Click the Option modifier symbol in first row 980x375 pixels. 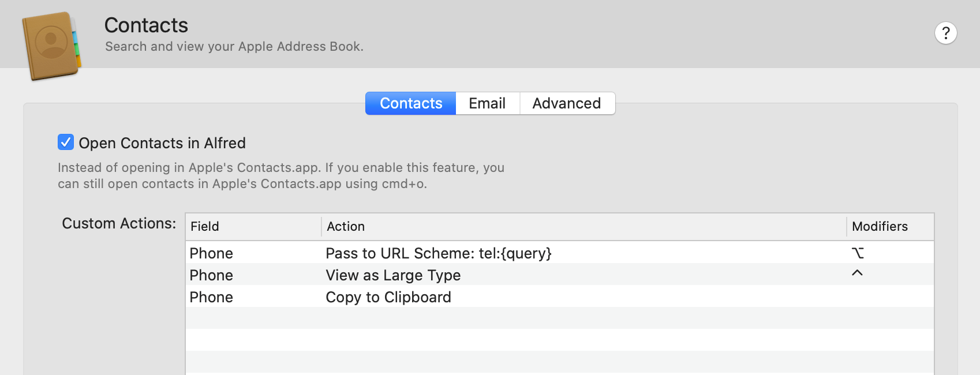(858, 253)
